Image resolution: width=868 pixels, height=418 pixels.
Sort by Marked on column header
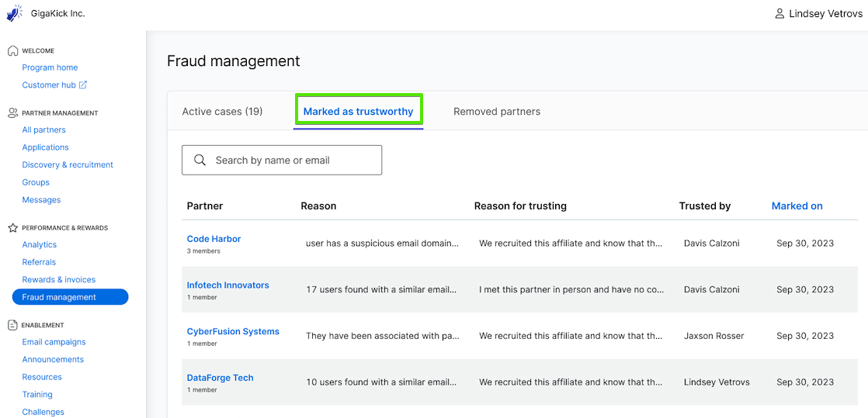pos(797,206)
